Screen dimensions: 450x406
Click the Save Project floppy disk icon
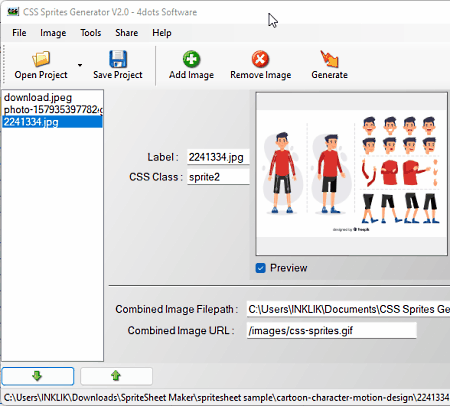[x=118, y=59]
